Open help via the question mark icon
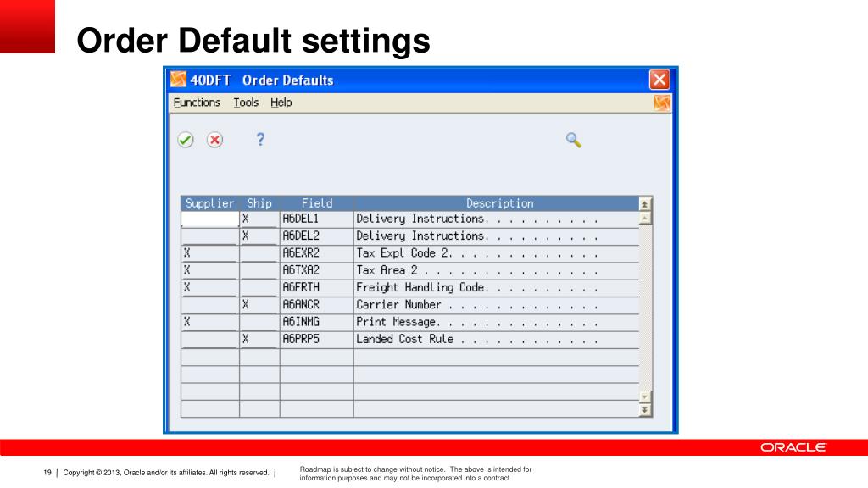 point(260,140)
